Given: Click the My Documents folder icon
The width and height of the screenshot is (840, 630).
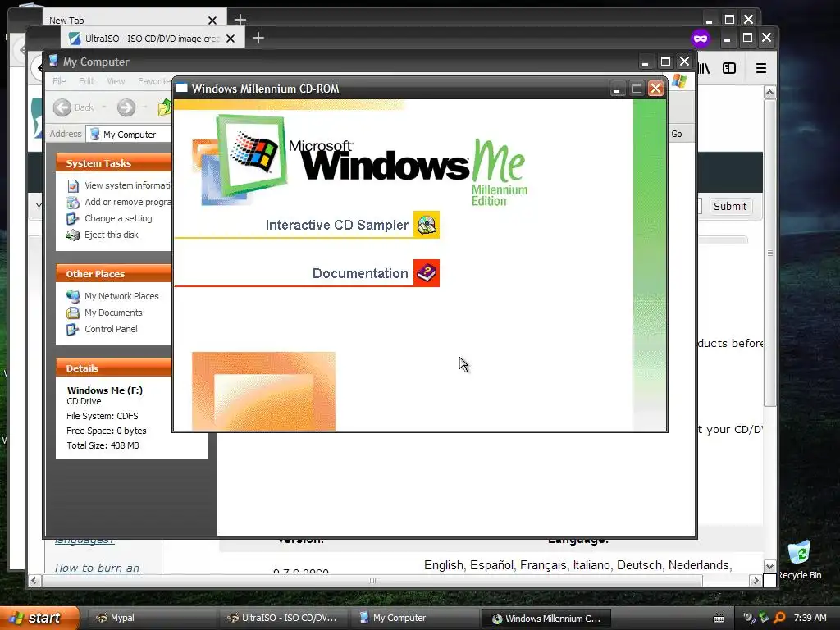Looking at the screenshot, I should pyautogui.click(x=73, y=313).
